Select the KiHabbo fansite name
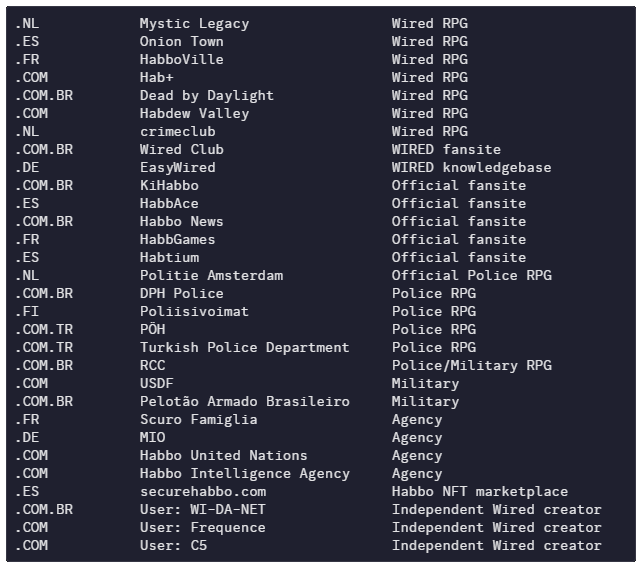641x567 pixels. coord(169,185)
